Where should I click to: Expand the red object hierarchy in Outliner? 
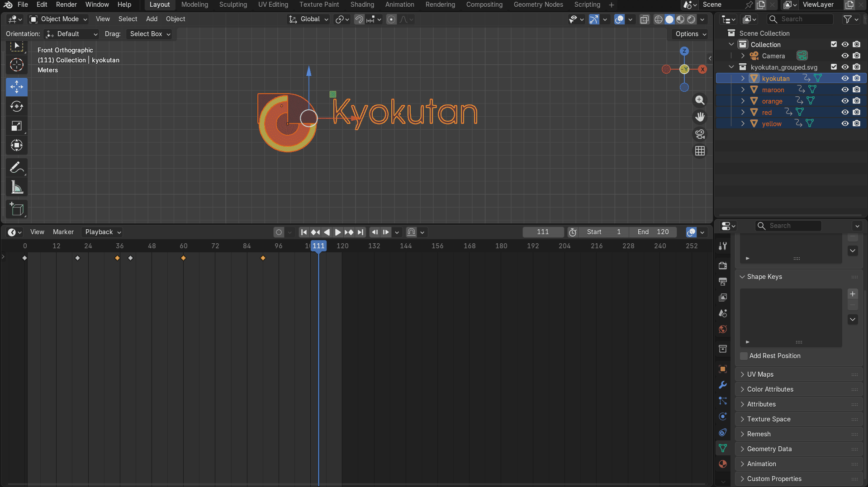[742, 112]
